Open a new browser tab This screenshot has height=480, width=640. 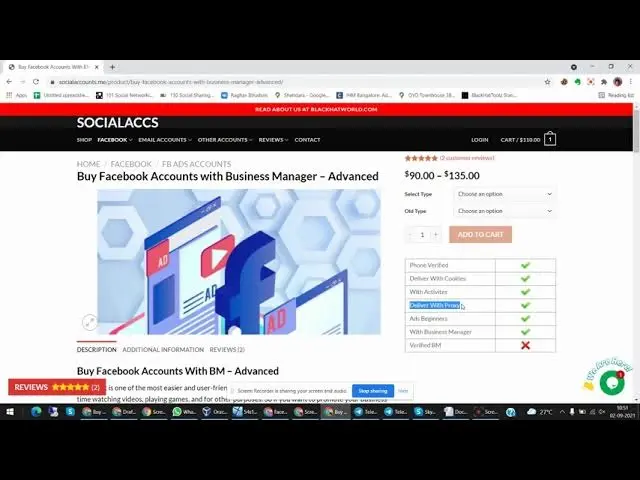point(112,67)
